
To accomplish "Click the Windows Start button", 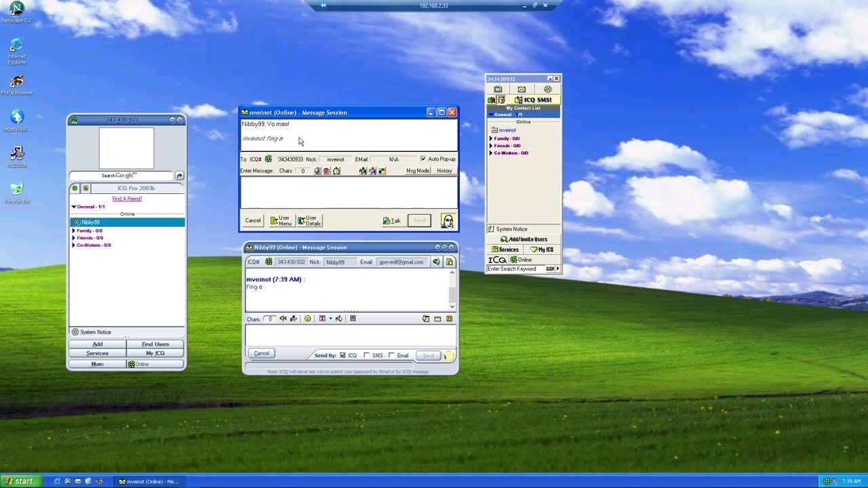I will pyautogui.click(x=20, y=481).
